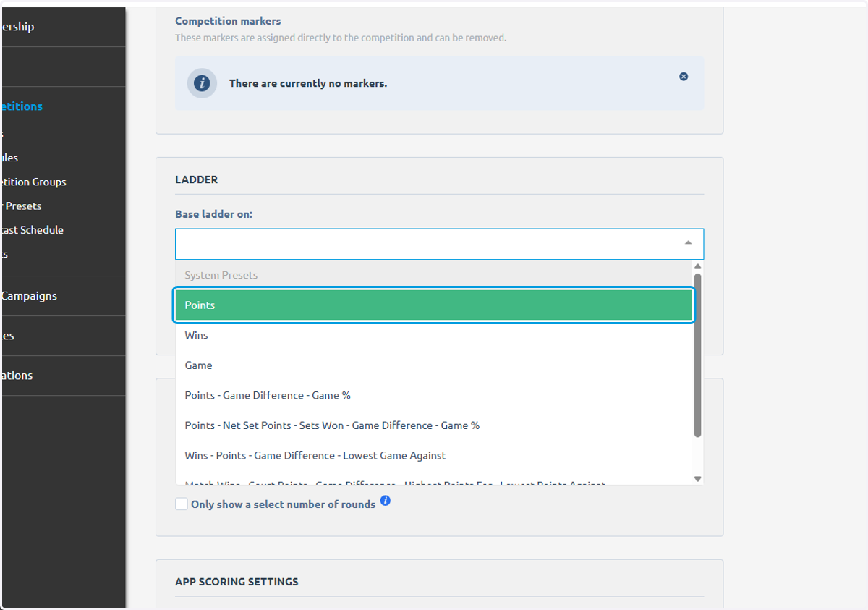Click the APP SCORING SETTINGS heading

237,582
